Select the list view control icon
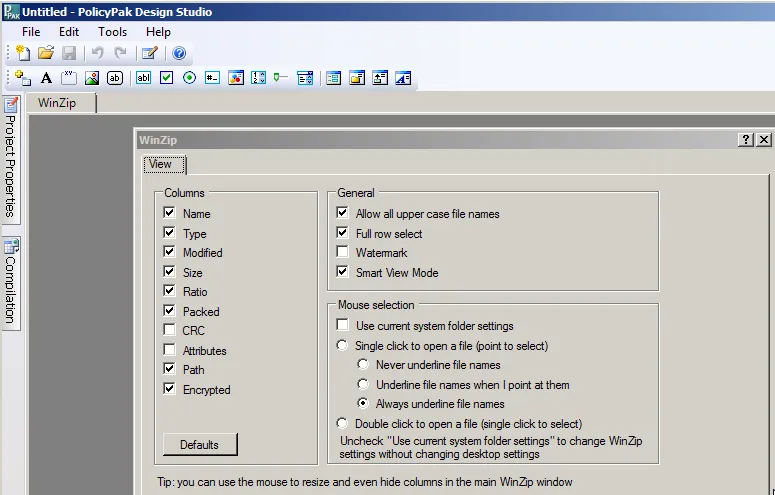 pos(334,78)
